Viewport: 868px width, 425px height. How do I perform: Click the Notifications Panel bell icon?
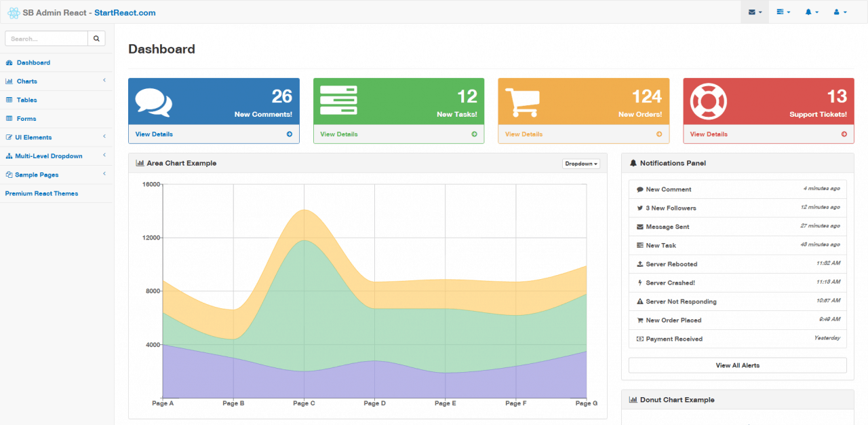point(633,163)
